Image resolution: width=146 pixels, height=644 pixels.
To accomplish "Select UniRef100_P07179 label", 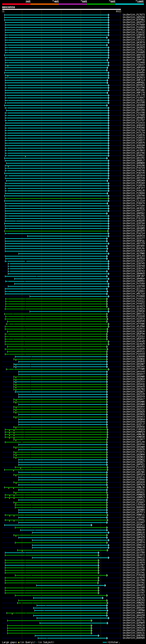I will pos(134,133).
